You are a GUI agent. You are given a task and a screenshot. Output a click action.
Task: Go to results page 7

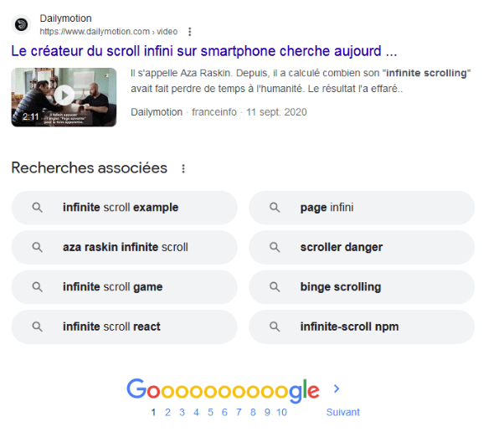coord(239,412)
